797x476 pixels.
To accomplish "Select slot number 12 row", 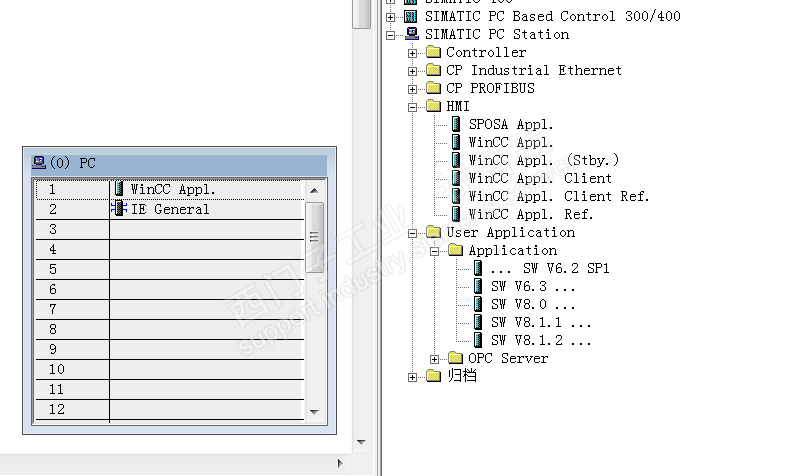I will pyautogui.click(x=170, y=409).
